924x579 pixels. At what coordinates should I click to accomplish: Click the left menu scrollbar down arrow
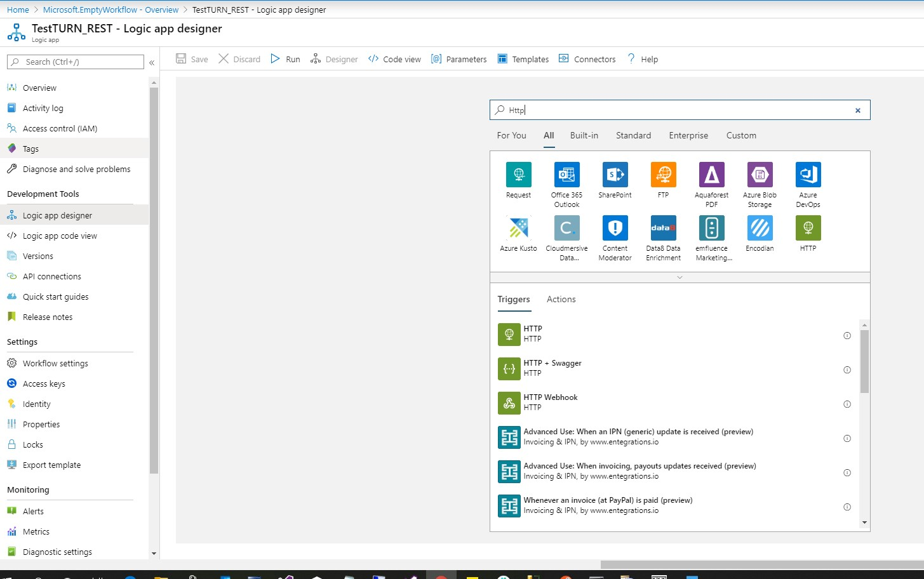click(154, 554)
